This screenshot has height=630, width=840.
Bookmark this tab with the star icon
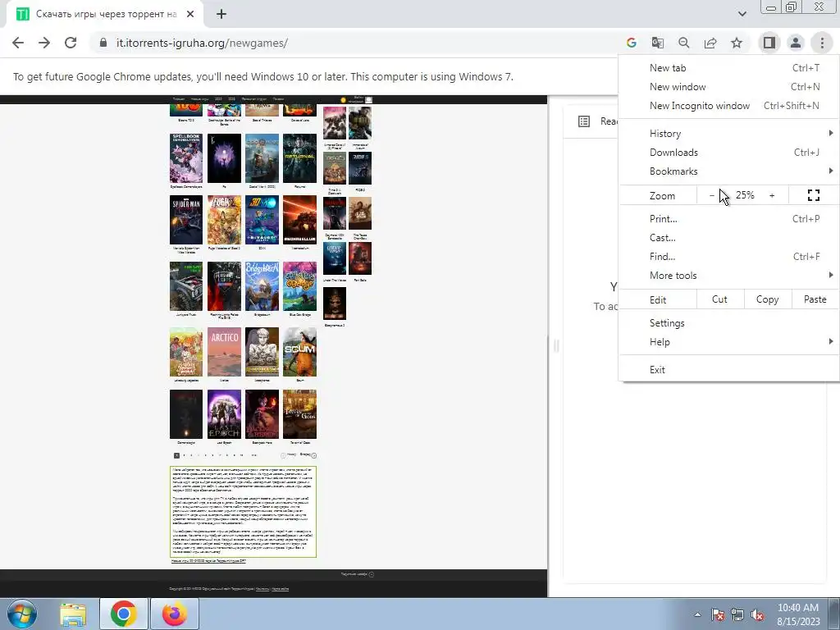[737, 43]
